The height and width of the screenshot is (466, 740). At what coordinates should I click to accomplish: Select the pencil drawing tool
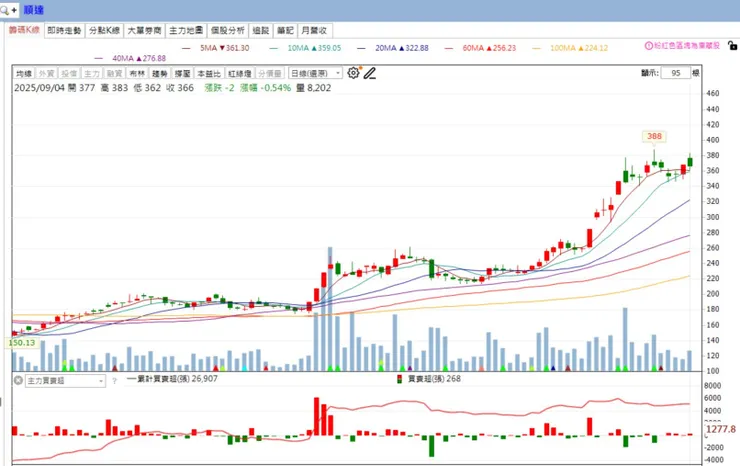[x=370, y=73]
